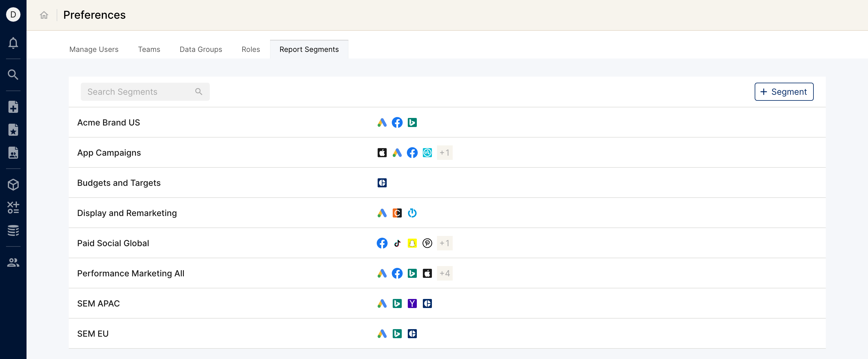Open the Data Groups tab
The image size is (868, 359).
pos(201,49)
